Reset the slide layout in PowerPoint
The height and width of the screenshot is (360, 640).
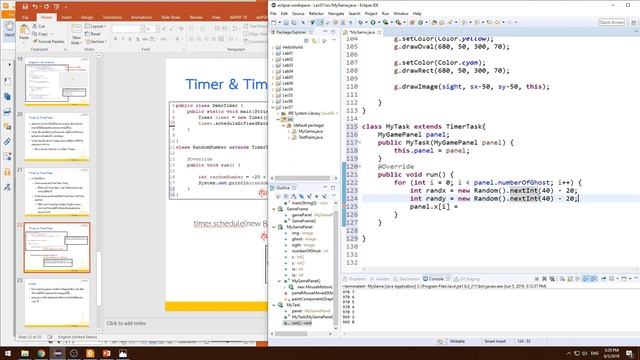tap(93, 34)
